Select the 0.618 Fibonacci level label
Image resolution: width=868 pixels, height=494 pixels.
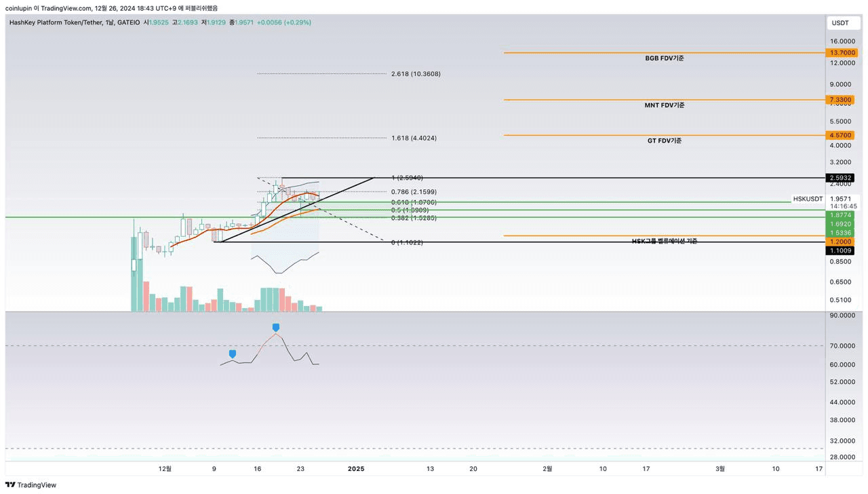click(414, 202)
